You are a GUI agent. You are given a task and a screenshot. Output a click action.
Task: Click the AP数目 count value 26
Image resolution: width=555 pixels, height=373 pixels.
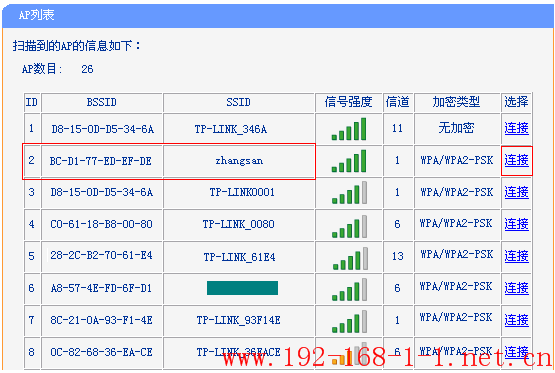click(87, 69)
